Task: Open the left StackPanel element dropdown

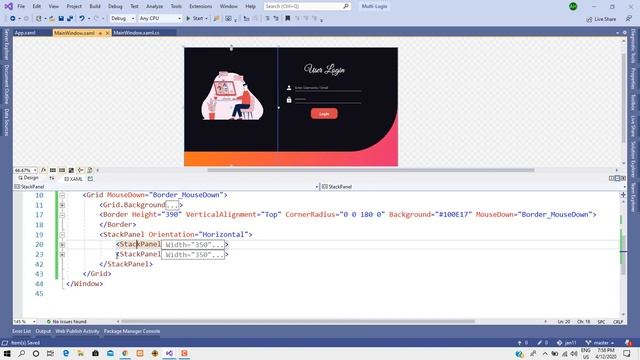Action: coord(167,187)
